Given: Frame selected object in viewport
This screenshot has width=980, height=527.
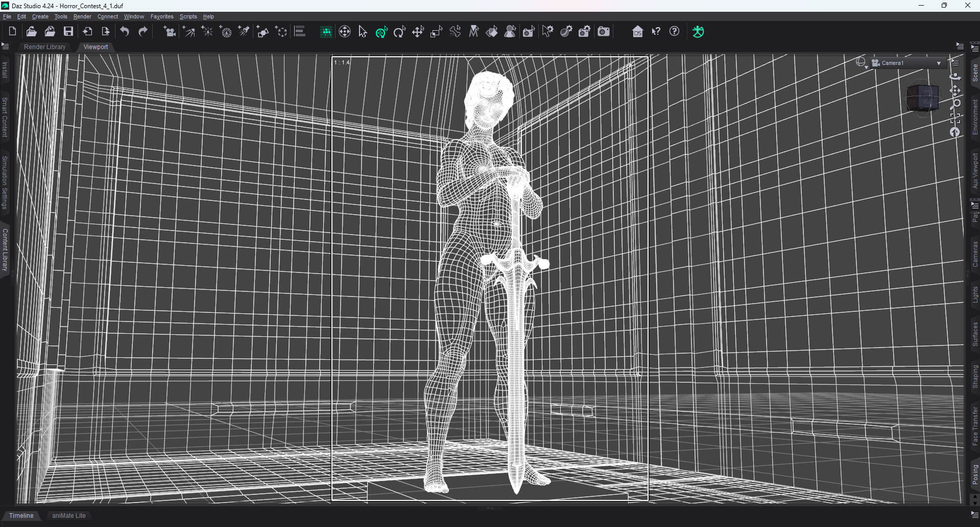Looking at the screenshot, I should [x=955, y=118].
